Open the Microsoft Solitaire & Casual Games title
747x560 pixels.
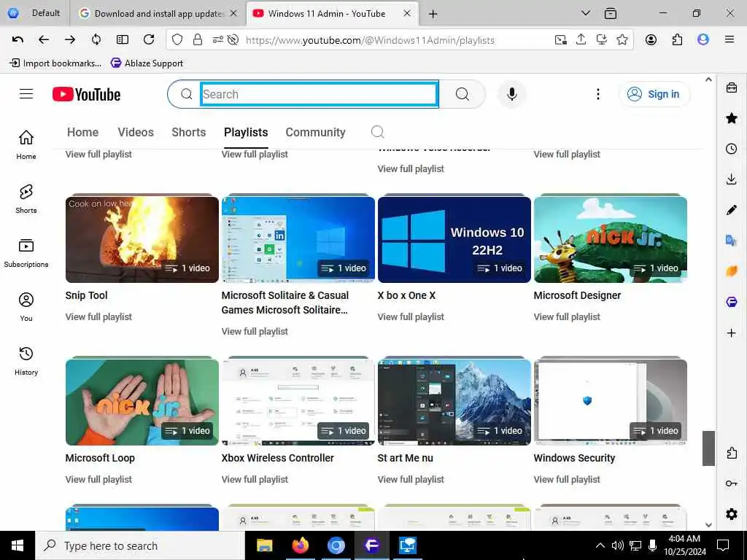click(x=285, y=303)
